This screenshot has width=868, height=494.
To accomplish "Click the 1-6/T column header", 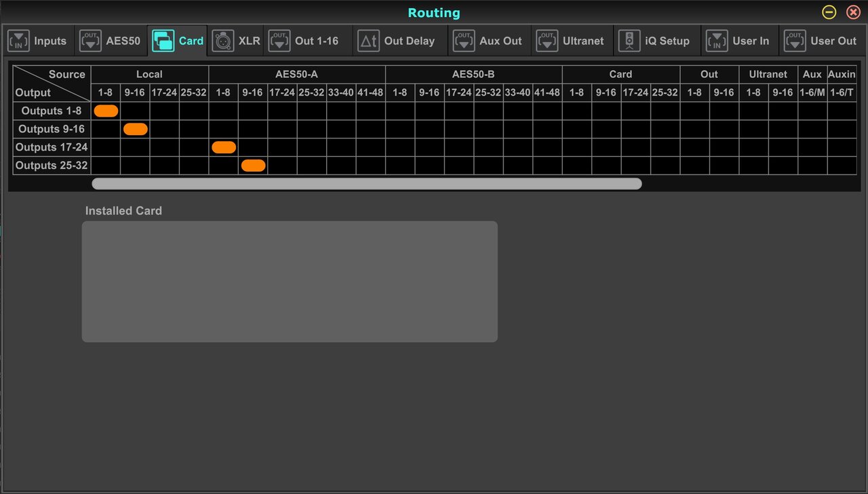I will [x=842, y=92].
